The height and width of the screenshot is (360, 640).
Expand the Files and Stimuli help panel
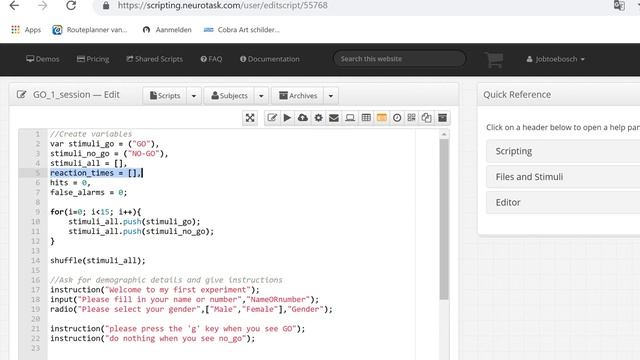[x=563, y=177]
